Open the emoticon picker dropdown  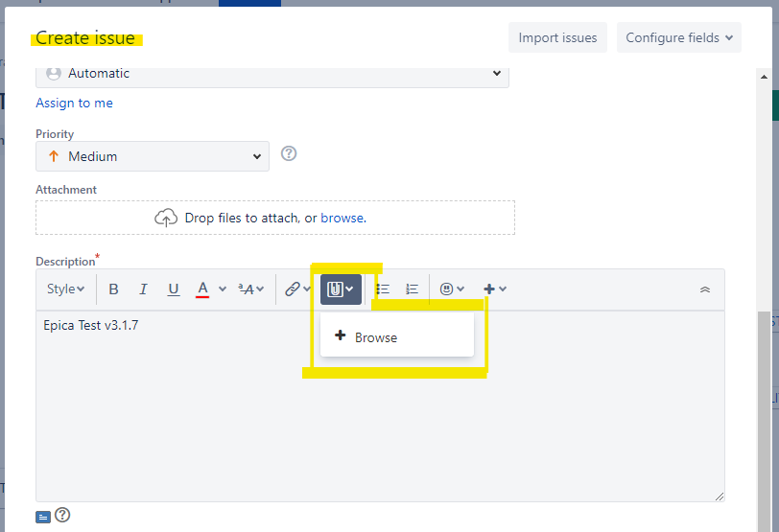coord(452,289)
